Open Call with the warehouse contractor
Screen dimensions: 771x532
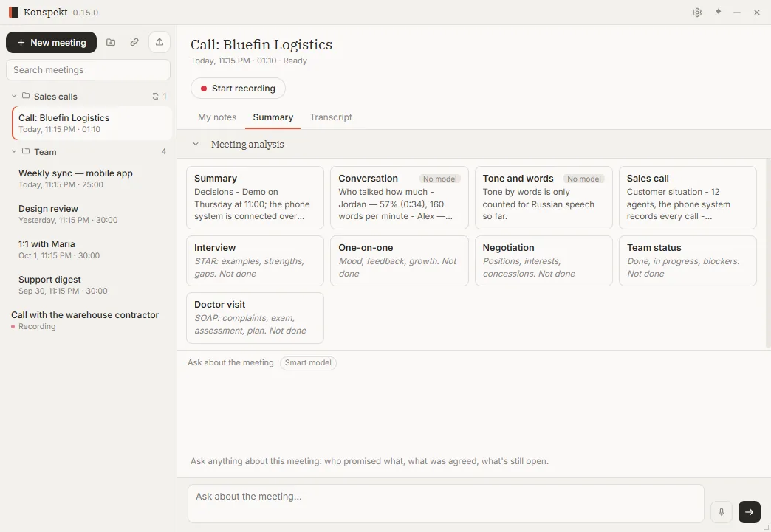tap(89, 320)
